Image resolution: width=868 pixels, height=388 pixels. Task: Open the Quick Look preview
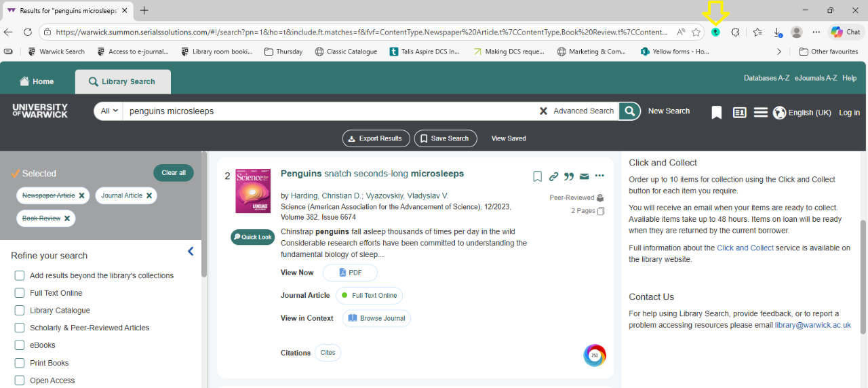click(252, 237)
